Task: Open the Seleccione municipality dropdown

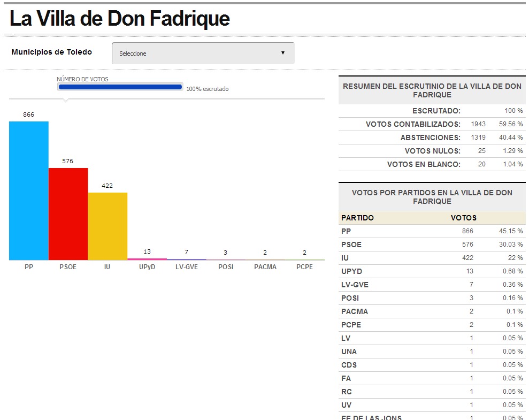Action: click(202, 53)
